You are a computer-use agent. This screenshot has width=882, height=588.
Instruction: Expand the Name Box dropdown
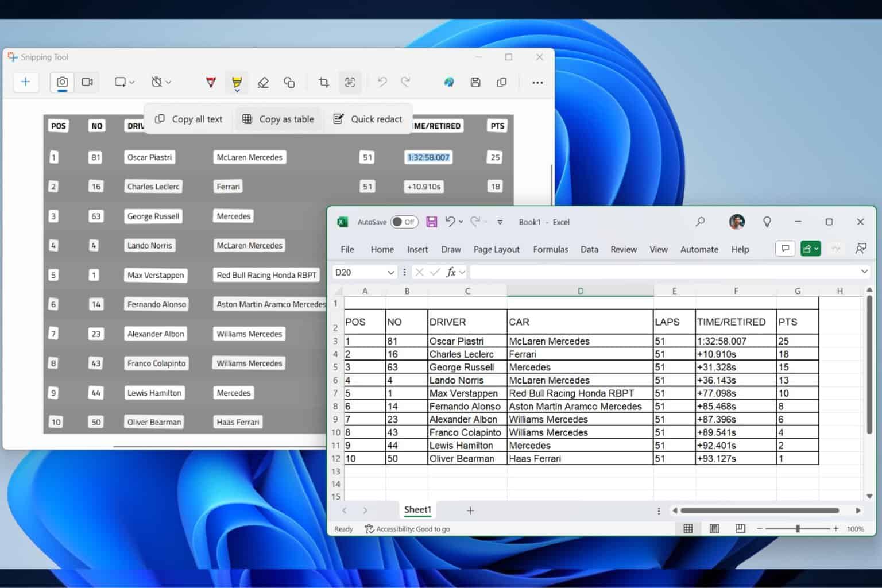click(x=390, y=272)
